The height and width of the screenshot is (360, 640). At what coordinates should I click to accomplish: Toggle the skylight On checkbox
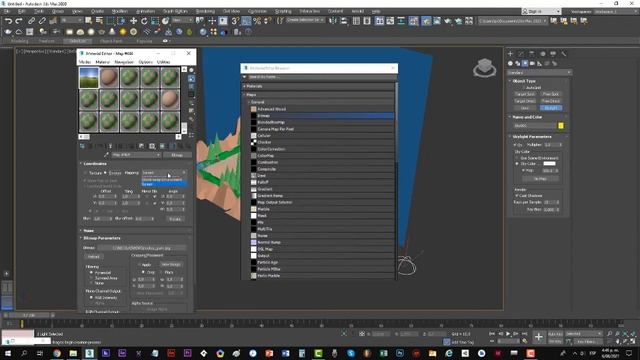point(515,145)
